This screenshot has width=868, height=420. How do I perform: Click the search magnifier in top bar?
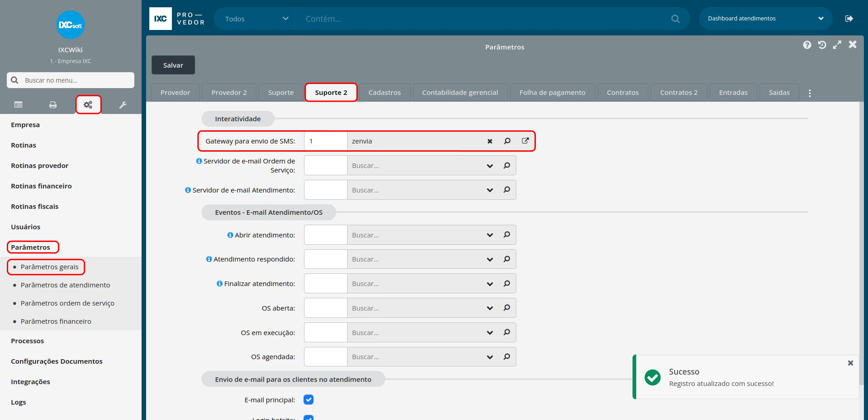[x=676, y=19]
